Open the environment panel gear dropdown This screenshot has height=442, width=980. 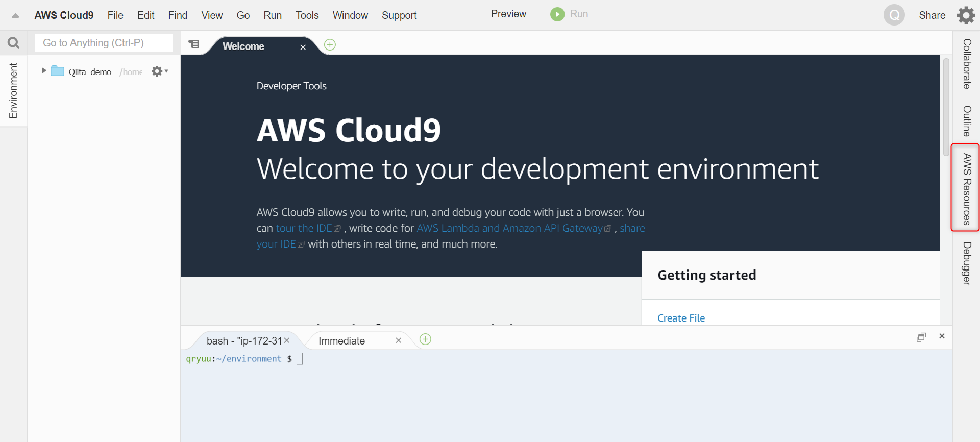(x=159, y=71)
